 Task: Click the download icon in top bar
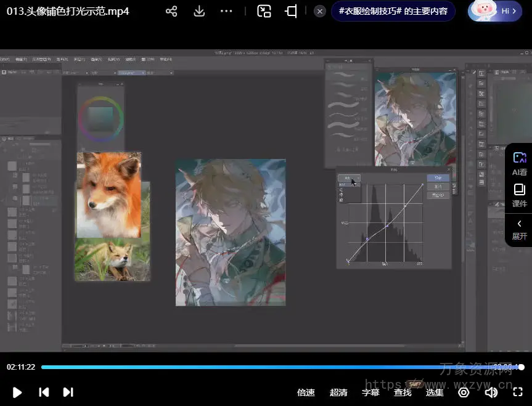[x=199, y=11]
